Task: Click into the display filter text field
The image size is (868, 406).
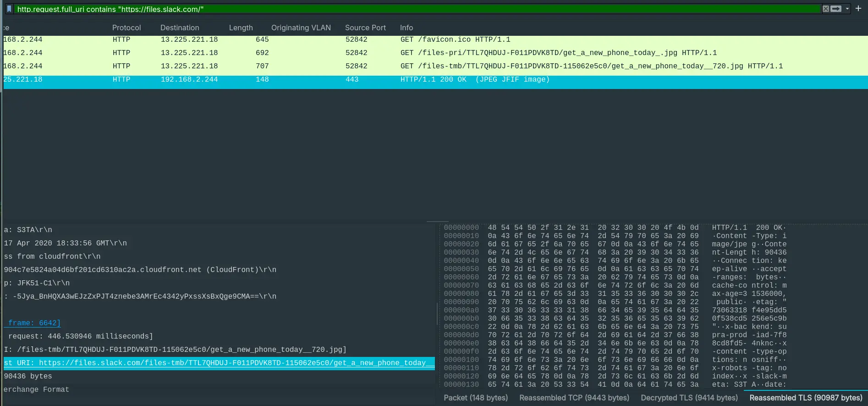Action: pos(412,9)
